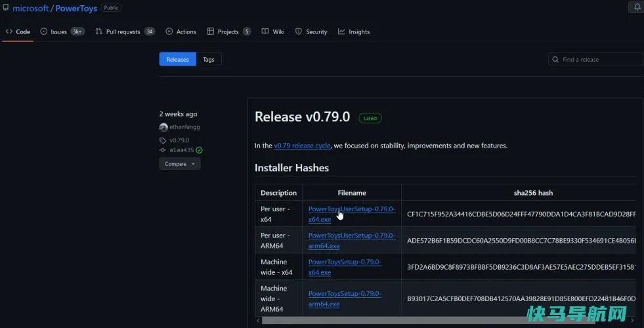
Task: Open the Code tab
Action: point(18,31)
